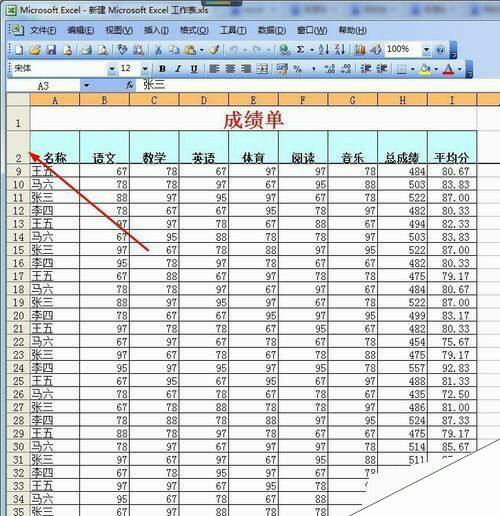Print the worksheet

pyautogui.click(x=87, y=50)
